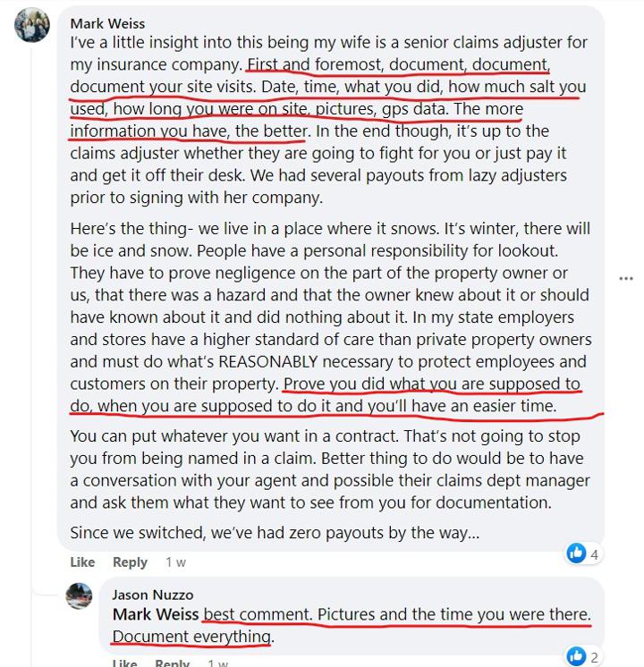
Task: Reply to Mark Weiss's comment
Action: [x=130, y=561]
